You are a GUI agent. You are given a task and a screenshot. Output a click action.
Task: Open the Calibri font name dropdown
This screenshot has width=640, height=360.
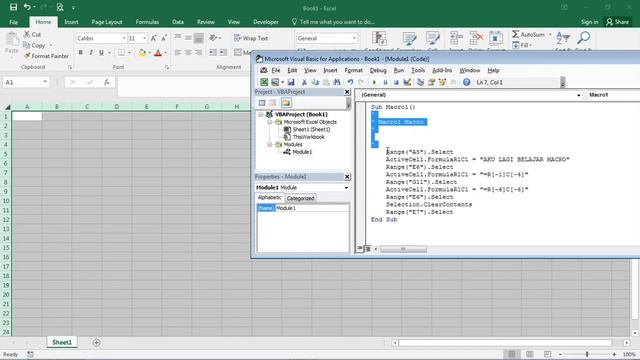[x=124, y=38]
